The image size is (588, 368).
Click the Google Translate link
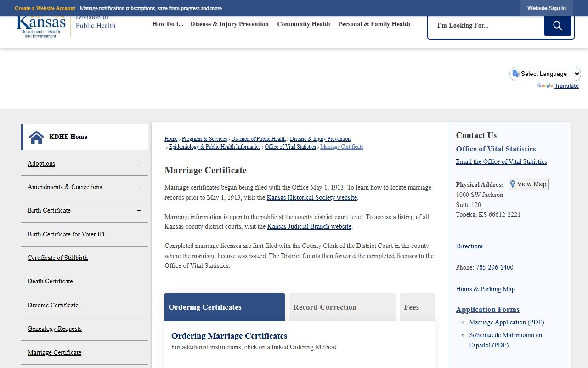tap(566, 86)
